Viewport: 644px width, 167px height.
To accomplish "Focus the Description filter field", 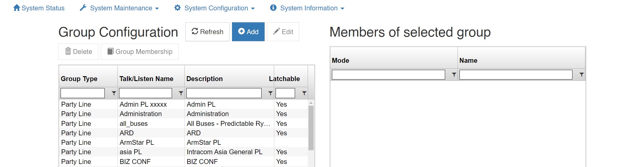I will [224, 93].
